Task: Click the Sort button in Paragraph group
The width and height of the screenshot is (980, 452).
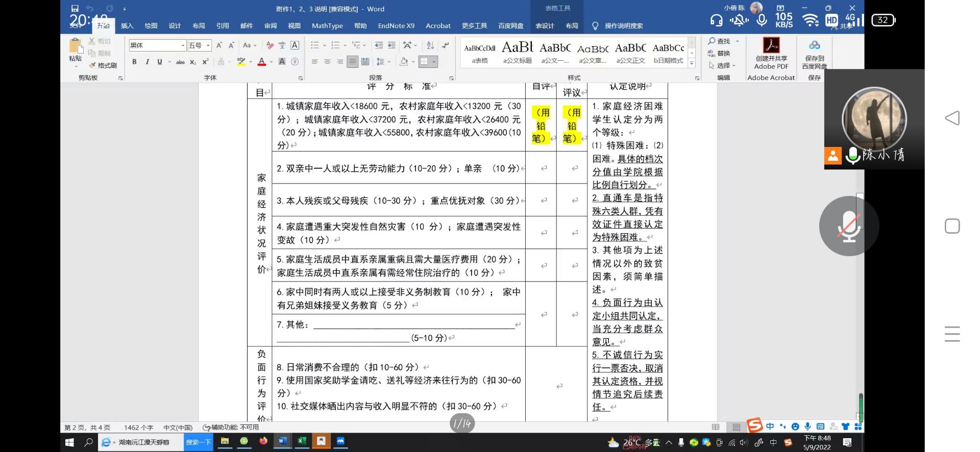Action: click(430, 45)
